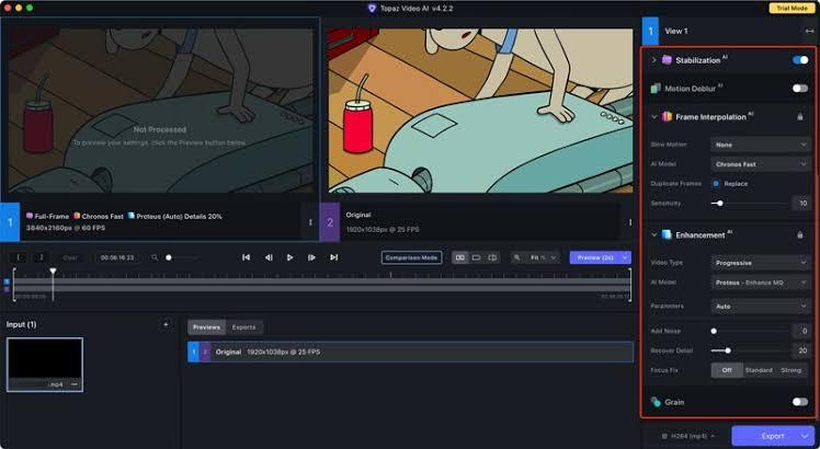Play the video preview
820x449 pixels.
(290, 258)
